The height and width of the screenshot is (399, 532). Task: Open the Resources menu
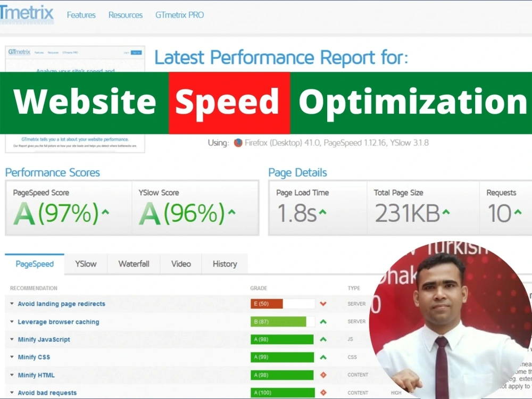click(x=126, y=15)
